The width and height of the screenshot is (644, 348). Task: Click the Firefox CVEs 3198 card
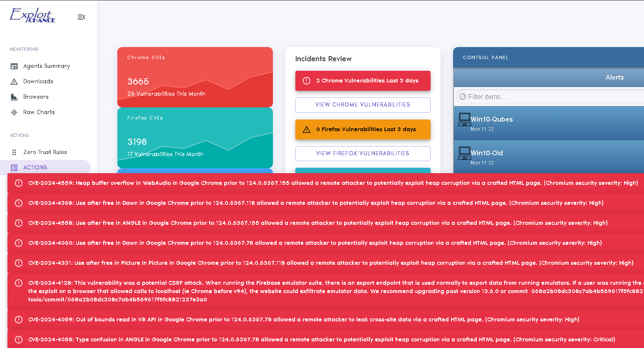pos(195,138)
